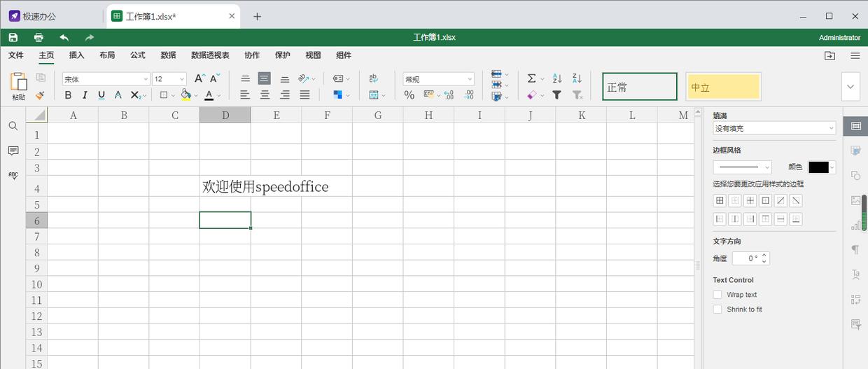Open the border line style dropdown
The image size is (868, 369).
coord(742,167)
